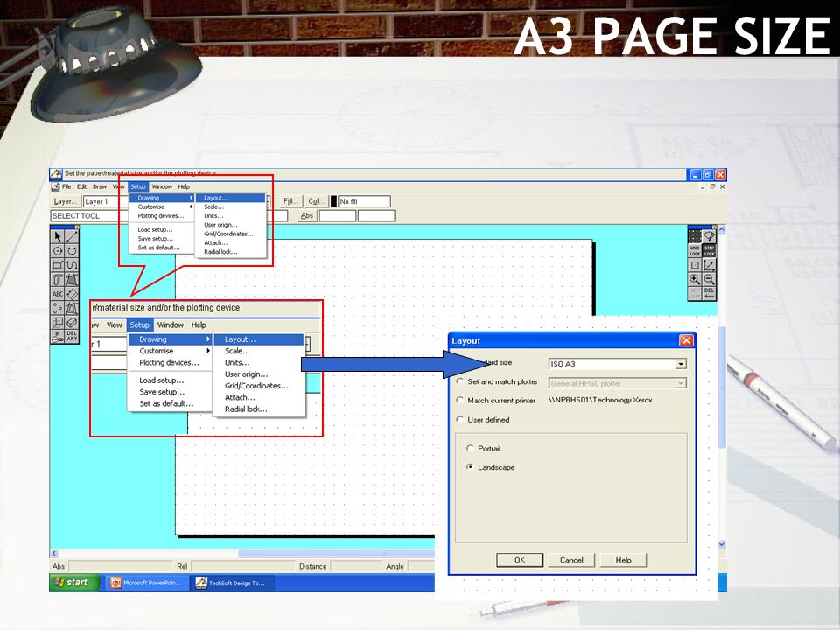This screenshot has width=840, height=630.
Task: Select the arrow selection tool
Action: click(x=58, y=236)
